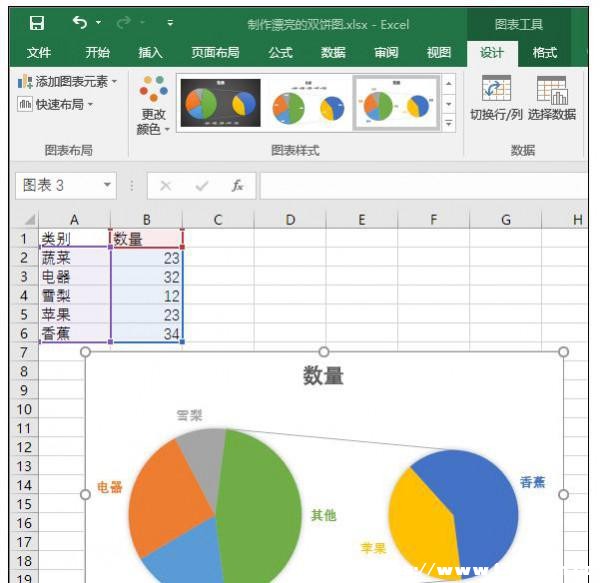Click the 香蕉 data label
The height and width of the screenshot is (583, 600).
(x=532, y=482)
